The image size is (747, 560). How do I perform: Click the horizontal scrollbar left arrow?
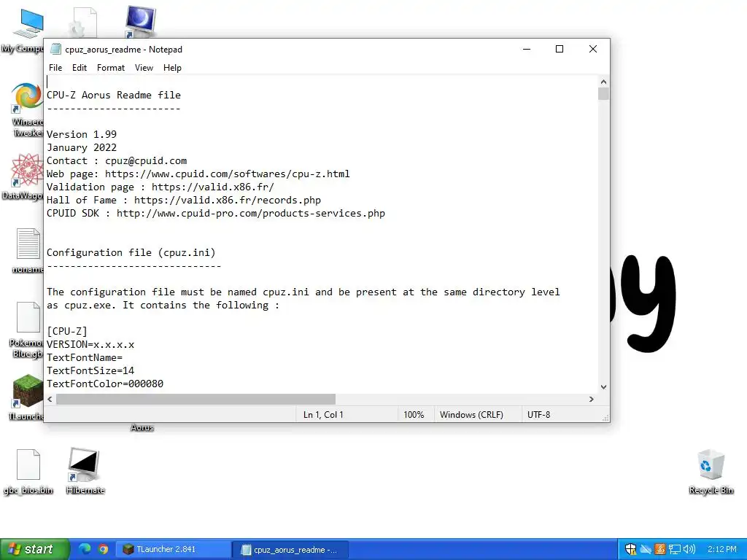(x=50, y=399)
